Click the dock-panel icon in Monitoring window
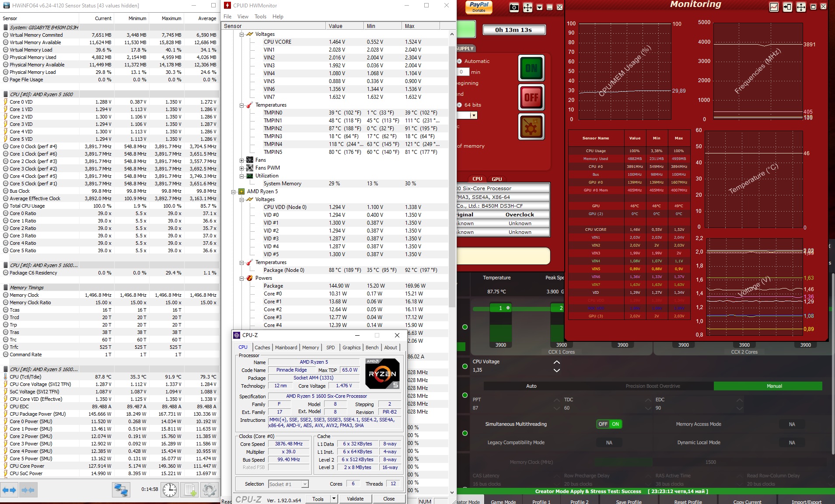 [787, 7]
